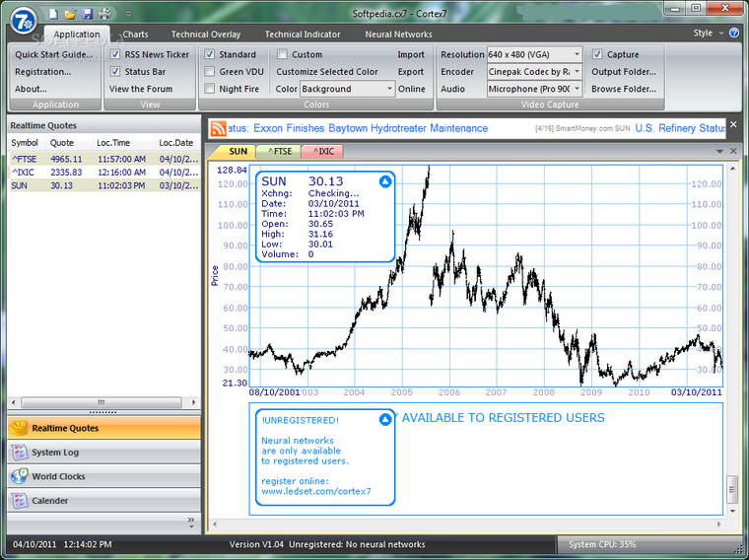Screen dimensions: 749x560
Task: Click the chart vertical scrollbar thumb
Action: 732,489
